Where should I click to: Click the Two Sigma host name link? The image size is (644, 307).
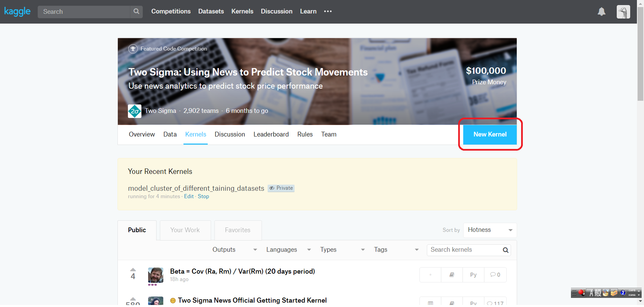pos(161,111)
